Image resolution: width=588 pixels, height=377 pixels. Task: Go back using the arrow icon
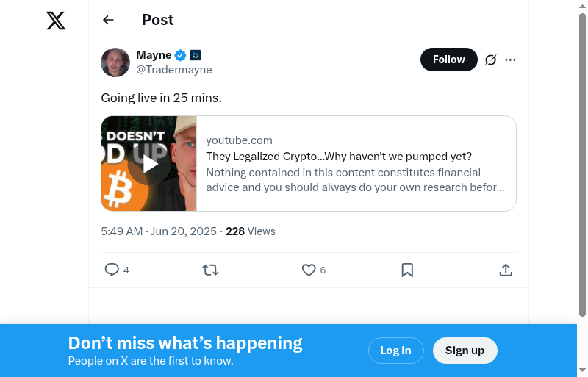tap(109, 20)
